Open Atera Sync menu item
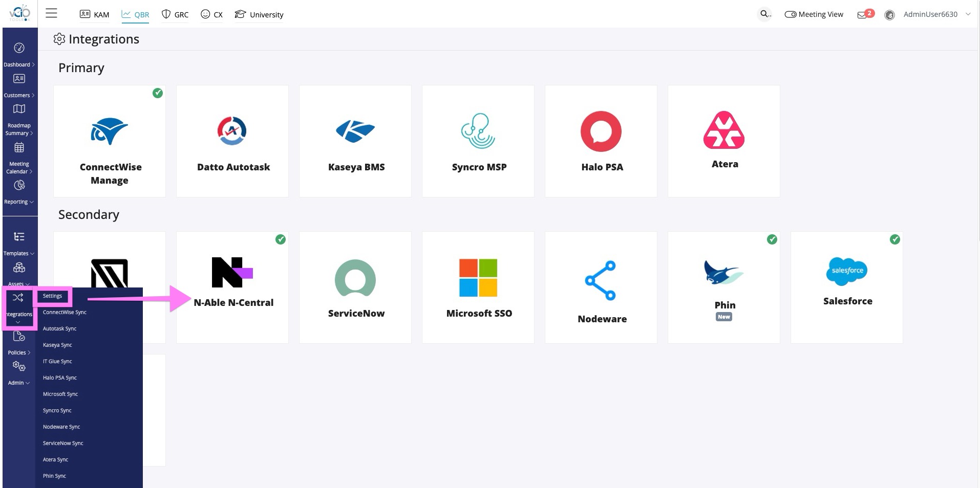 [x=55, y=460]
